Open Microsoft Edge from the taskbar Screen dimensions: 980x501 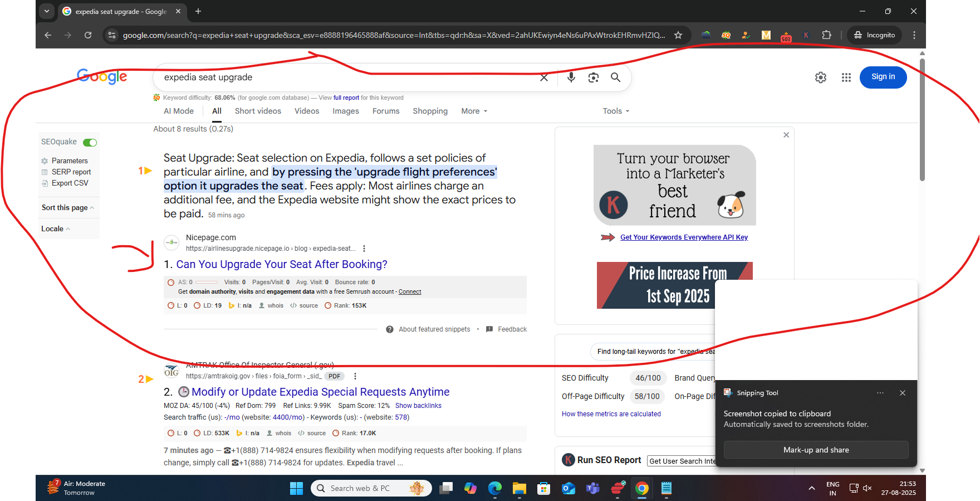point(495,489)
